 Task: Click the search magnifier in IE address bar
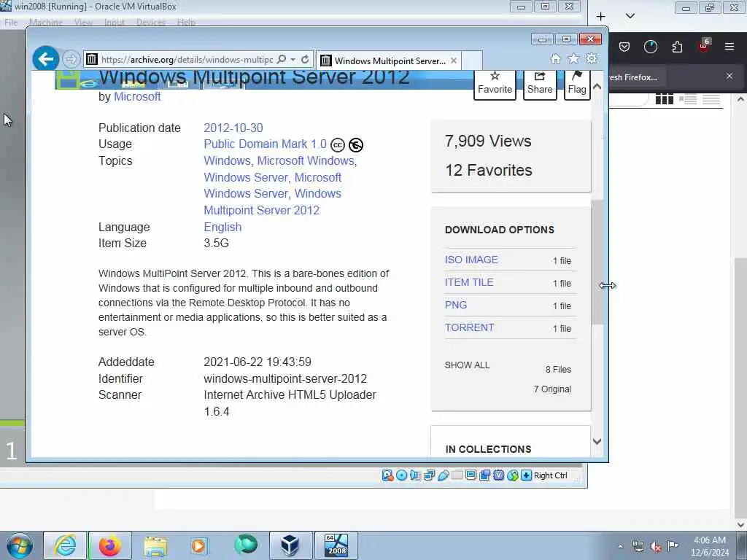pyautogui.click(x=282, y=60)
